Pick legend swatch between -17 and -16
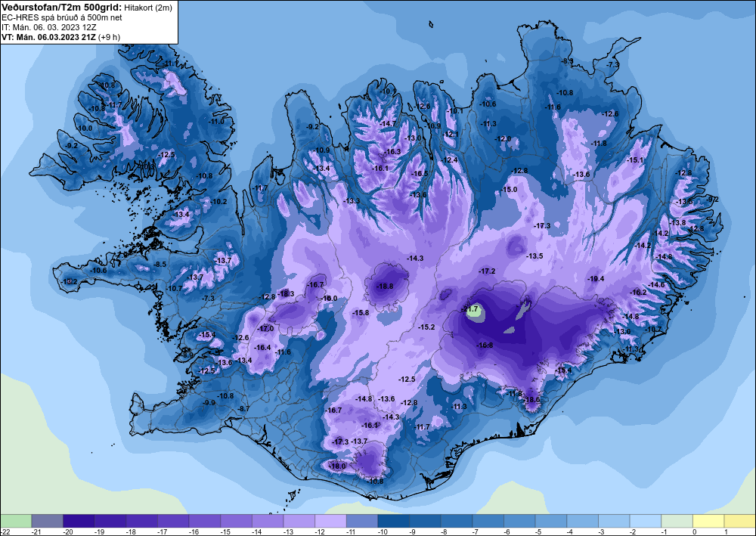 coord(174,521)
